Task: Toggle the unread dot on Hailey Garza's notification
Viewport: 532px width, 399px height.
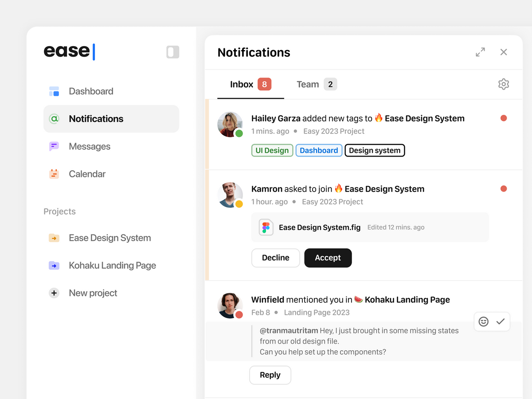Action: point(504,118)
